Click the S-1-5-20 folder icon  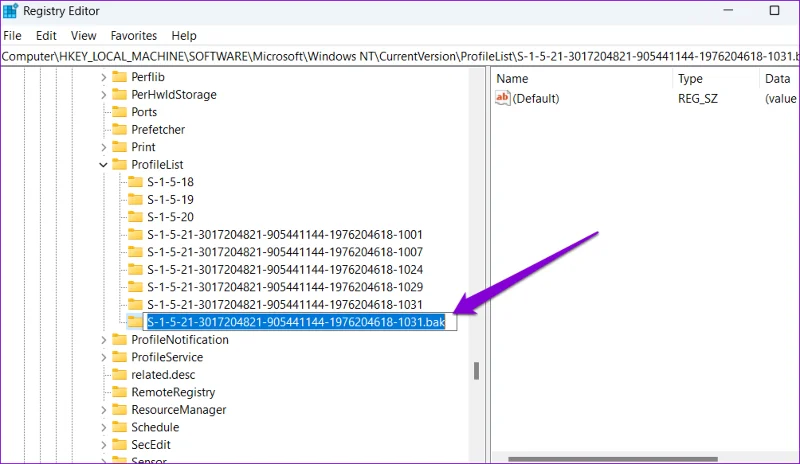[135, 216]
